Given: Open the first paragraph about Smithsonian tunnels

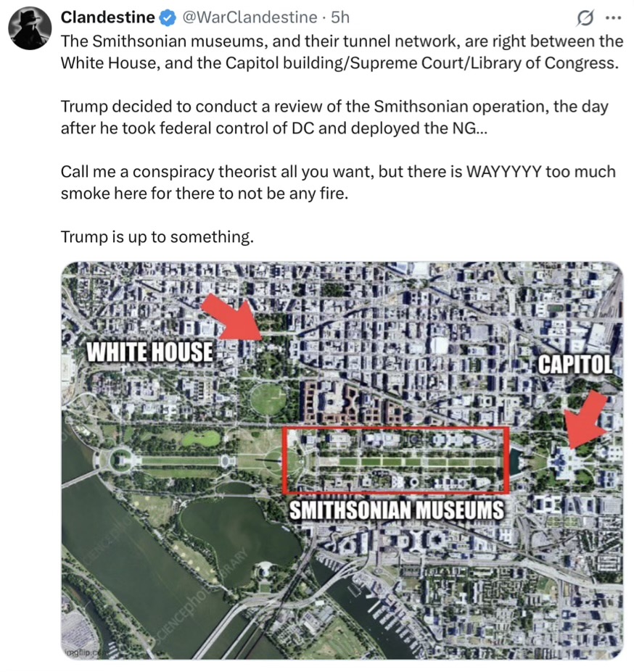Looking at the screenshot, I should (x=342, y=52).
